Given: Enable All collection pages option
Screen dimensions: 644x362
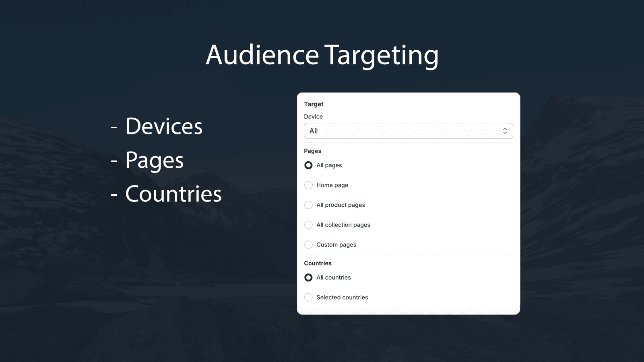Looking at the screenshot, I should coord(308,225).
